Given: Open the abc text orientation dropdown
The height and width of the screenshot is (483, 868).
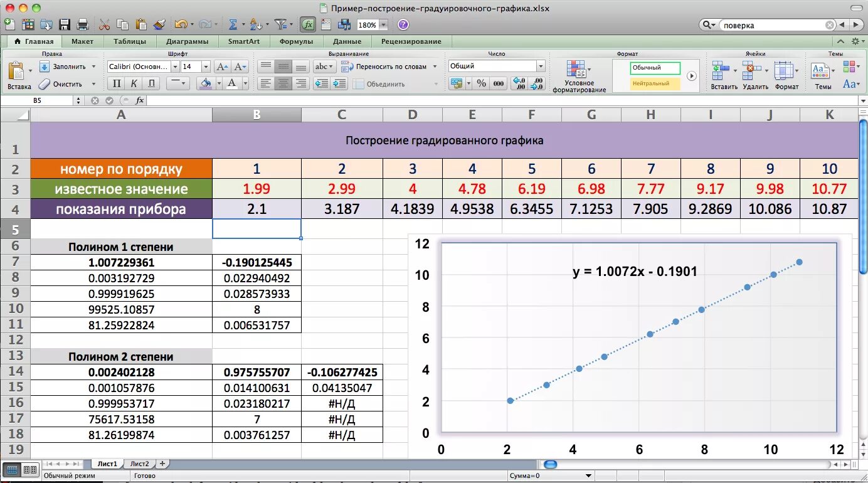Looking at the screenshot, I should (325, 66).
